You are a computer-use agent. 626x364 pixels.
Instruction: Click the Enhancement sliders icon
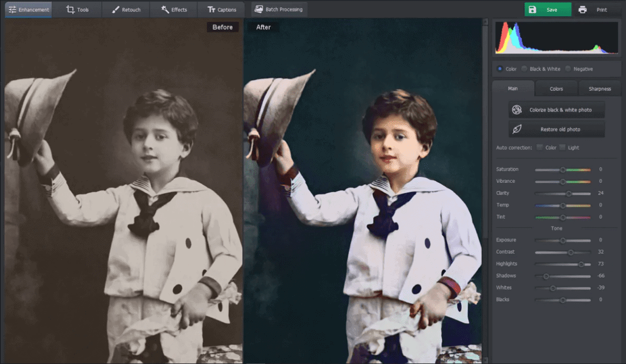[13, 9]
